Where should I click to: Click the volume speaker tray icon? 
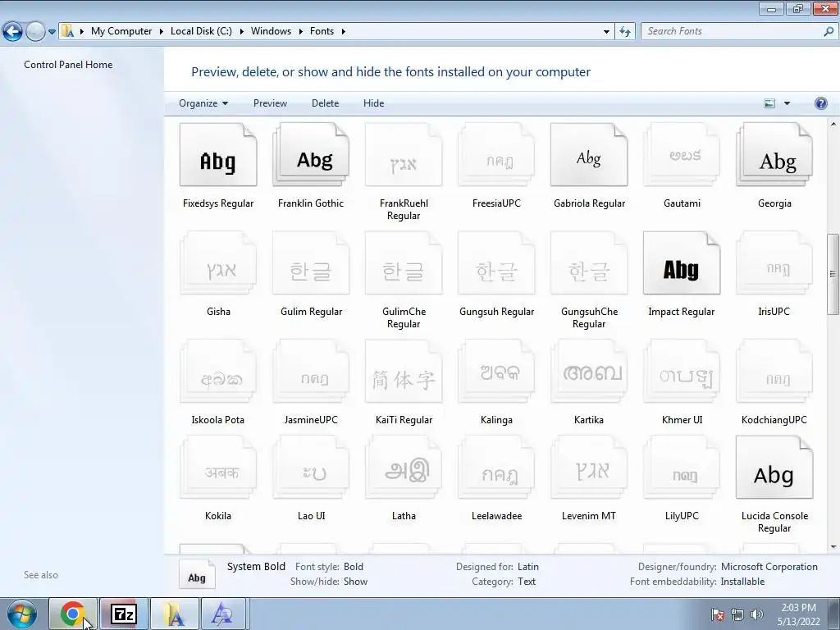click(x=757, y=614)
